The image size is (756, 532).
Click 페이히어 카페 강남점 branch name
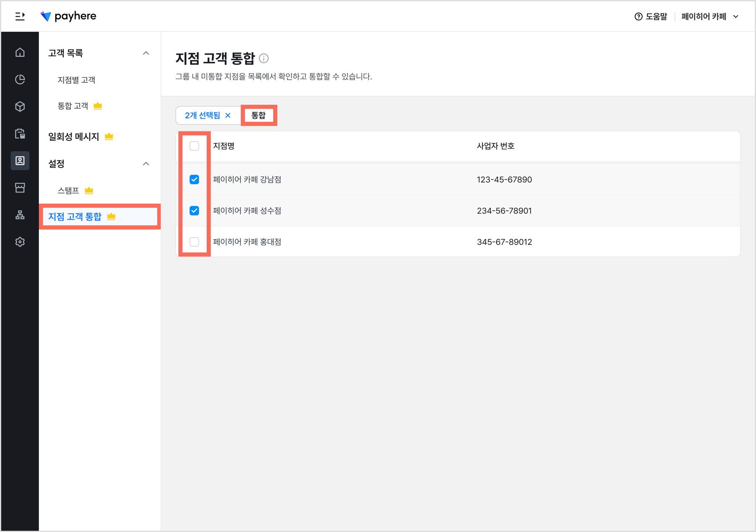247,180
